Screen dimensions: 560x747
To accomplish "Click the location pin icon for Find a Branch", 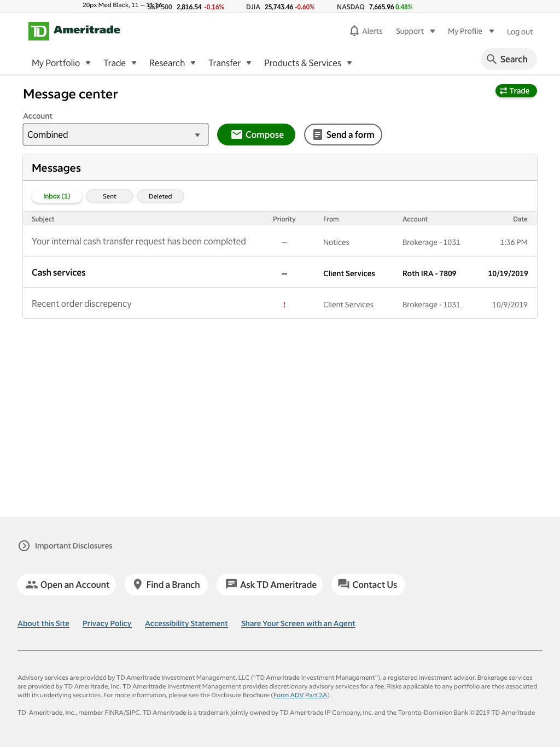I will click(138, 585).
